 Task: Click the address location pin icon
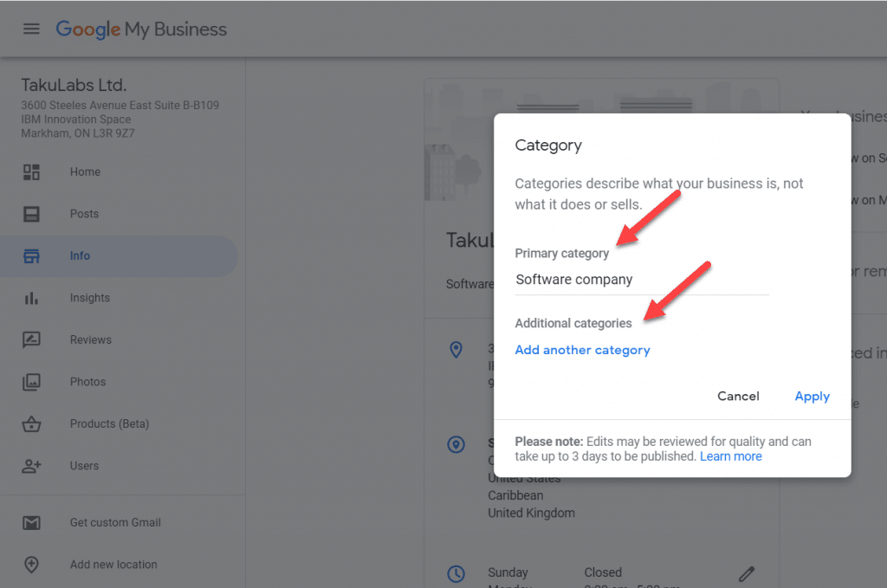[x=456, y=349]
